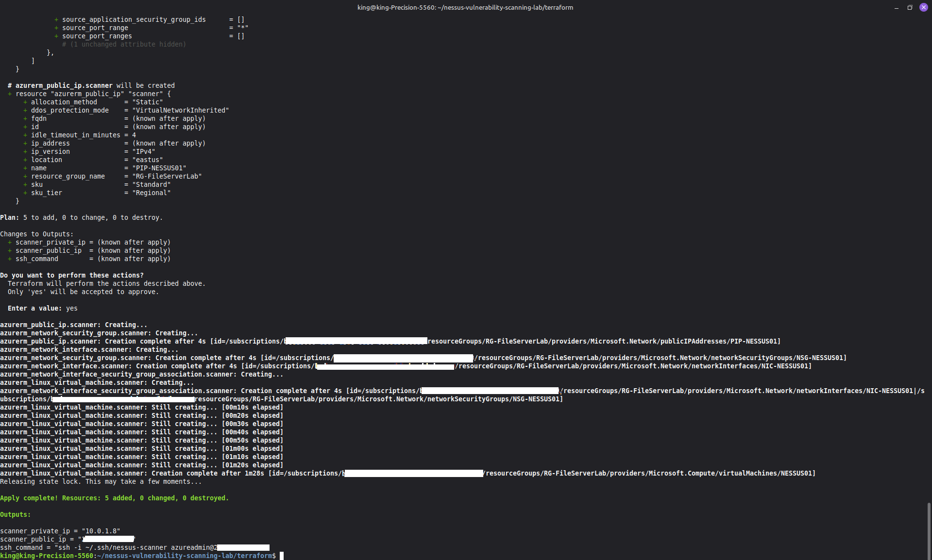This screenshot has height=560, width=932.
Task: Click resource_group_name "RG-FileServerLab" line
Action: tap(113, 176)
